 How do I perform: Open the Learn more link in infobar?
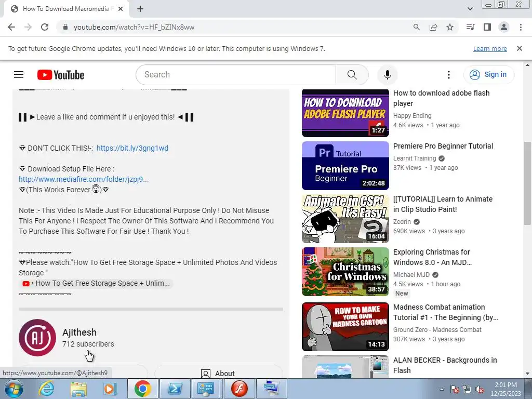[x=490, y=48]
